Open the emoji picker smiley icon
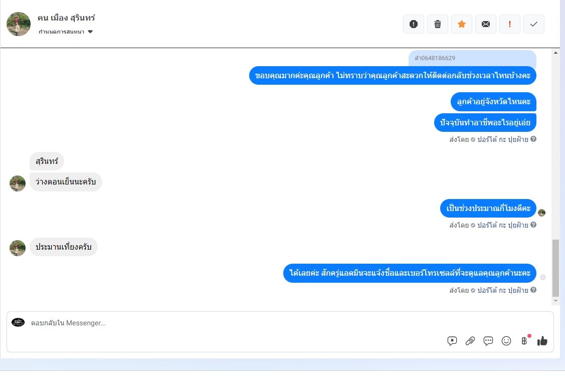565x392 pixels. 506,341
